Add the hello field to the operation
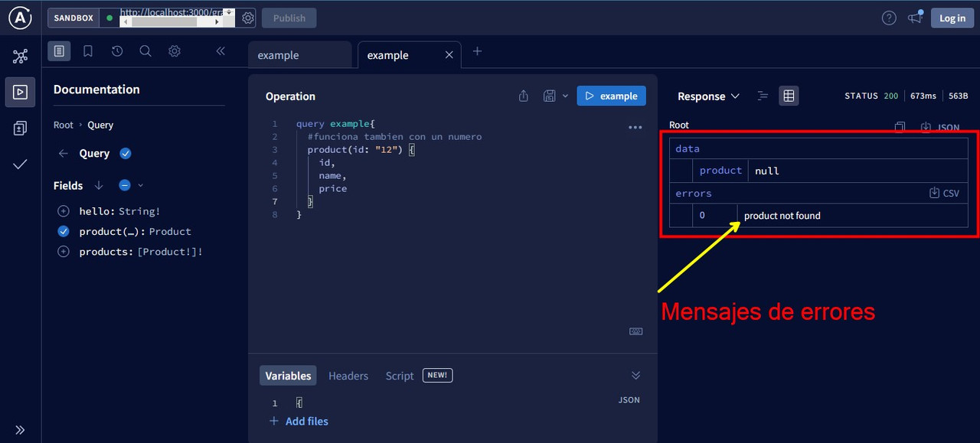This screenshot has width=980, height=443. click(64, 211)
